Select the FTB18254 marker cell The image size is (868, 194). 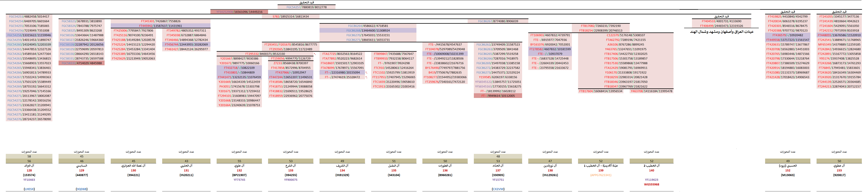click(600, 31)
